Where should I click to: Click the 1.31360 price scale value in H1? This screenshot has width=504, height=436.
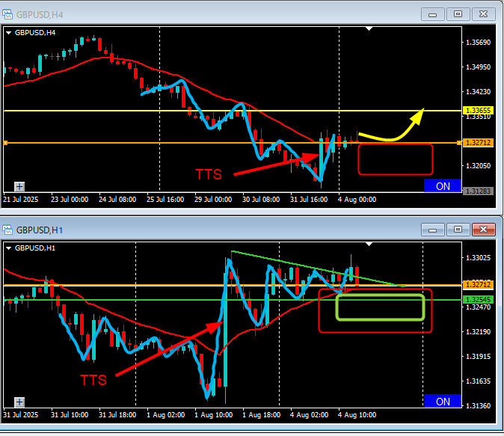478,406
